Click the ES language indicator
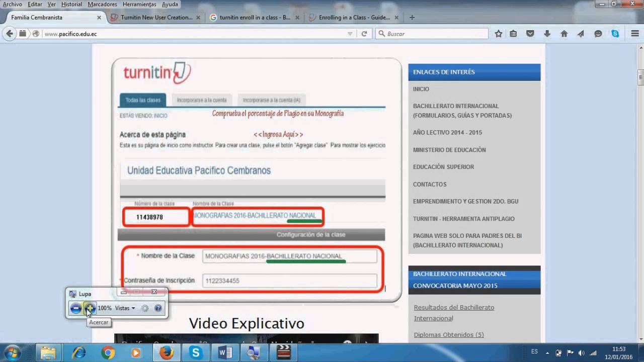The width and height of the screenshot is (644, 362). tap(534, 352)
